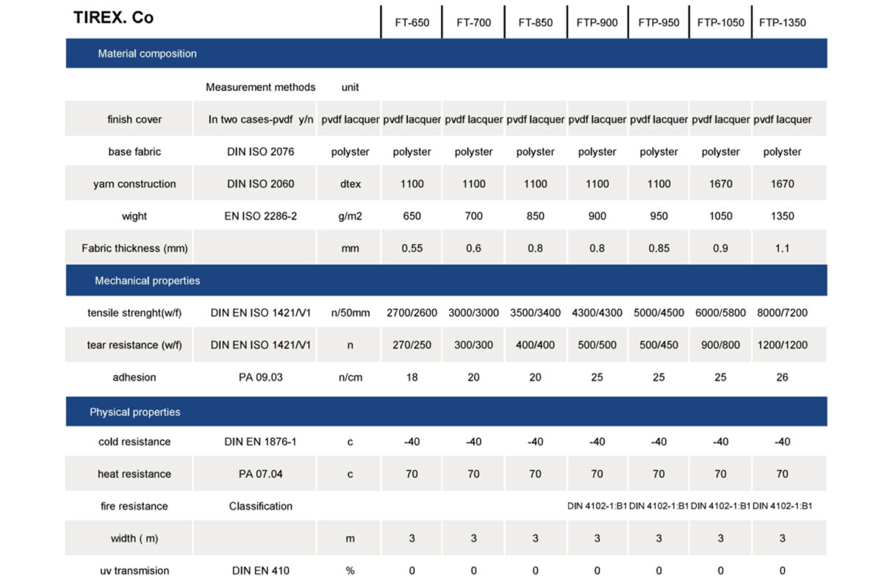Choose the FTP-900 column header
This screenshot has width=882, height=588.
(x=597, y=22)
